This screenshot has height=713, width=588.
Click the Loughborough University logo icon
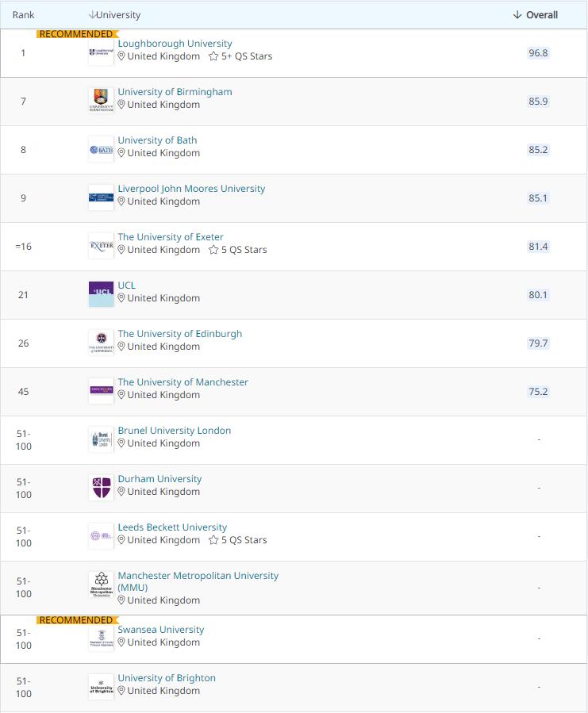(102, 52)
